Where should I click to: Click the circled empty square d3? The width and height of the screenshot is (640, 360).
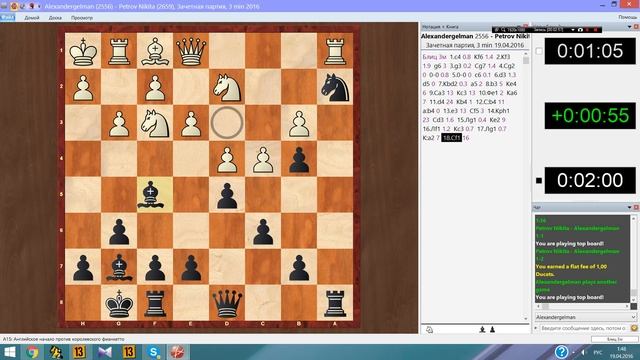point(227,123)
